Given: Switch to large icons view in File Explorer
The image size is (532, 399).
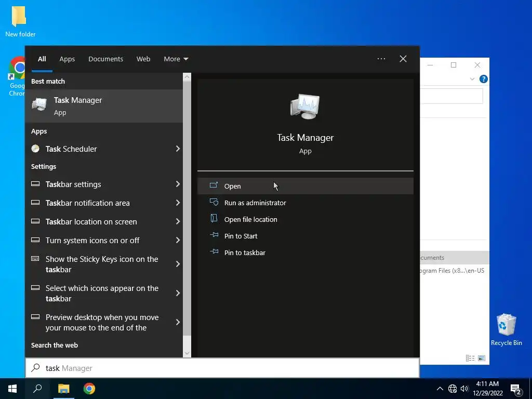Looking at the screenshot, I should click(482, 358).
